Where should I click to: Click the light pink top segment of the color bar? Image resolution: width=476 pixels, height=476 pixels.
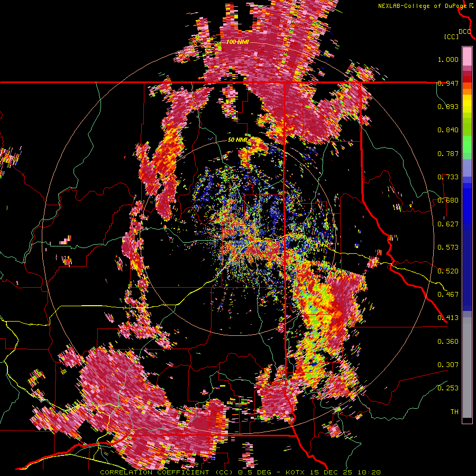[467, 56]
